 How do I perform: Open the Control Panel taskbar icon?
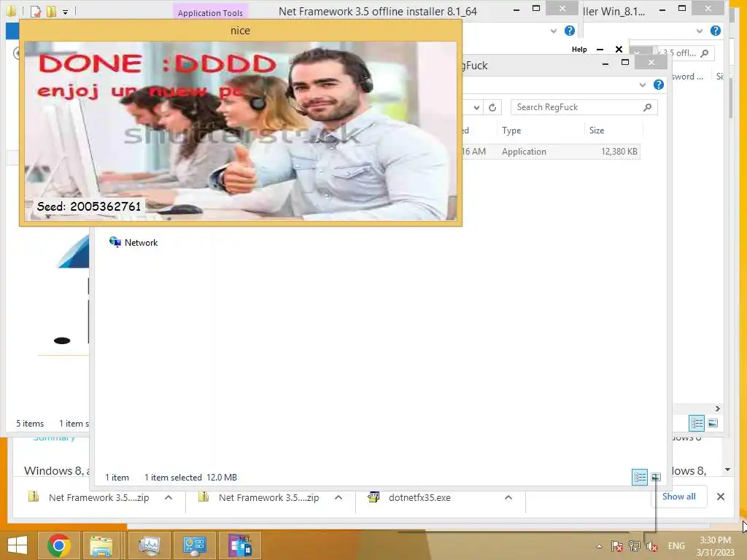pos(194,545)
